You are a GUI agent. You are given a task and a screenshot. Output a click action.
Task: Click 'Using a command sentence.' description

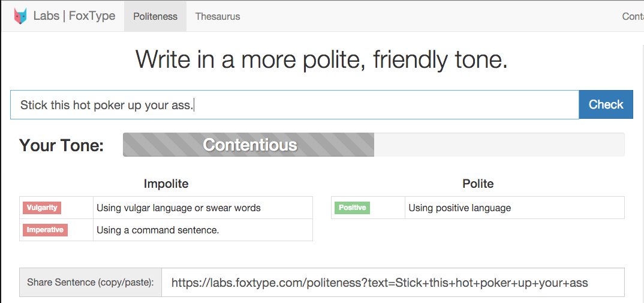tap(158, 230)
